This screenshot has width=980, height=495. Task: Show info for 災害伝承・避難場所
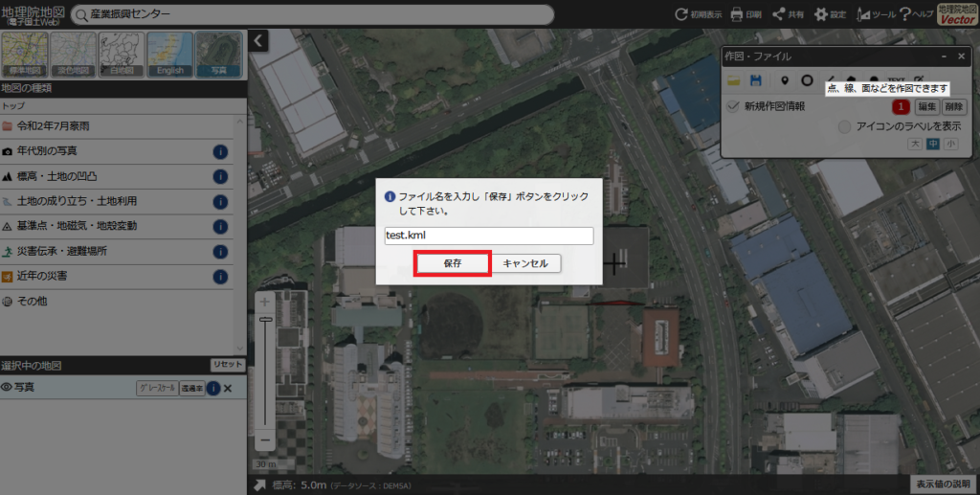220,252
